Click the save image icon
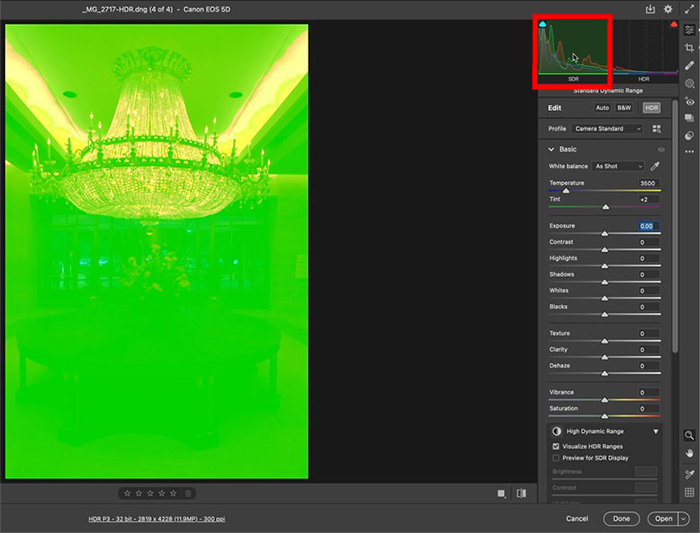700x533 pixels. 651,9
